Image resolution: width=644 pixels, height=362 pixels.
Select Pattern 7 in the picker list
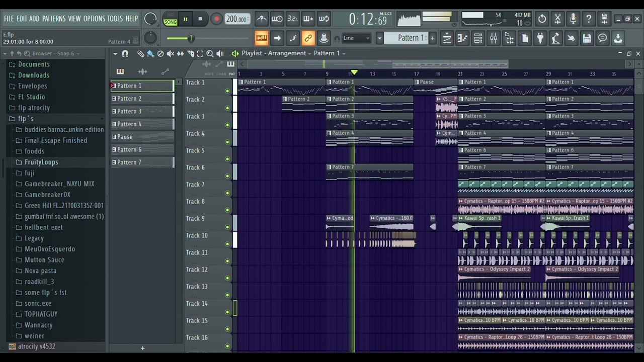pyautogui.click(x=142, y=162)
